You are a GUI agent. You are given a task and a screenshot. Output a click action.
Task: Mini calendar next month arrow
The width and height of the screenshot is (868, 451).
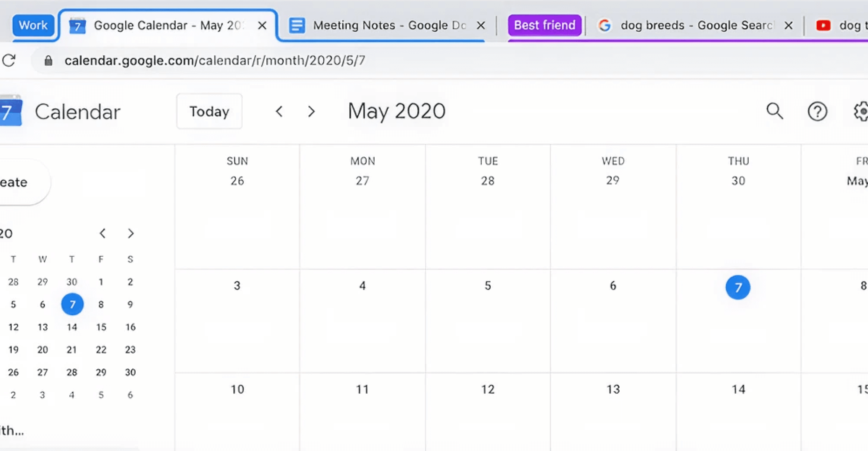point(131,233)
